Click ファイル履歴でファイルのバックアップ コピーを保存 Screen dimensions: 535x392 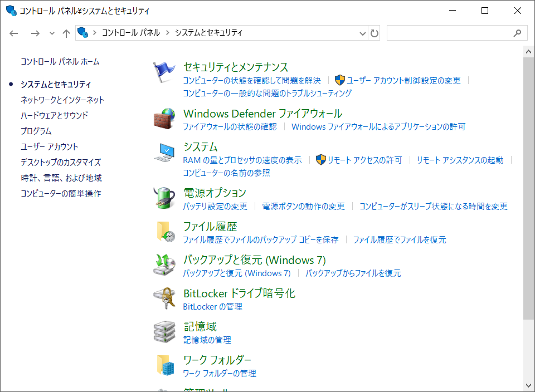[x=261, y=239]
